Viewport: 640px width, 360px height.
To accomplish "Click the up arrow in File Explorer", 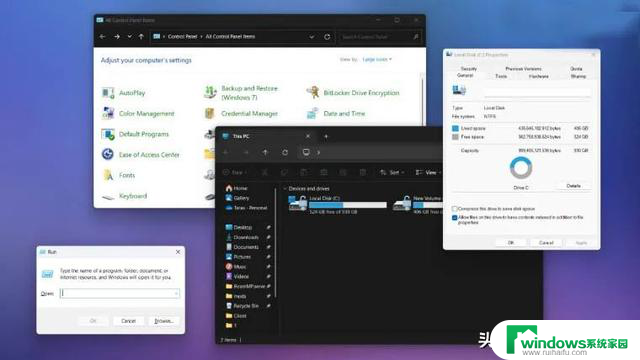I will click(x=265, y=152).
